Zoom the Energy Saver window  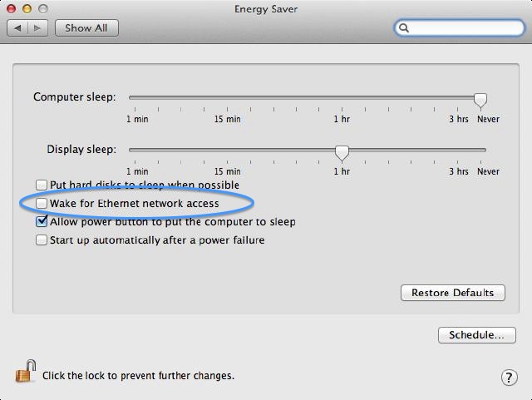click(42, 9)
